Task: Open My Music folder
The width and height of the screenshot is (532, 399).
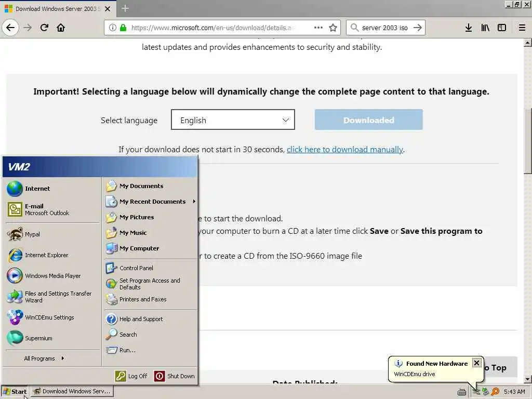Action: click(x=150, y=233)
